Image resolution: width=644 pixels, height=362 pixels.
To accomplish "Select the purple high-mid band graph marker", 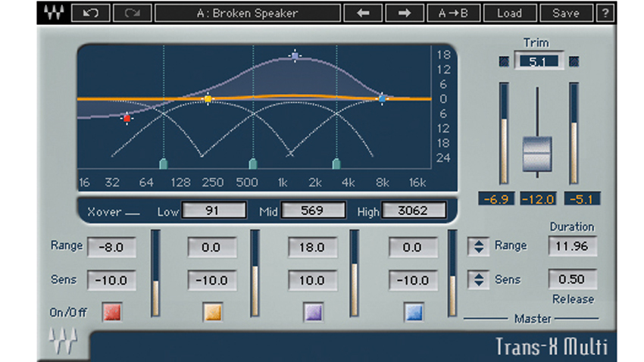I will click(295, 56).
